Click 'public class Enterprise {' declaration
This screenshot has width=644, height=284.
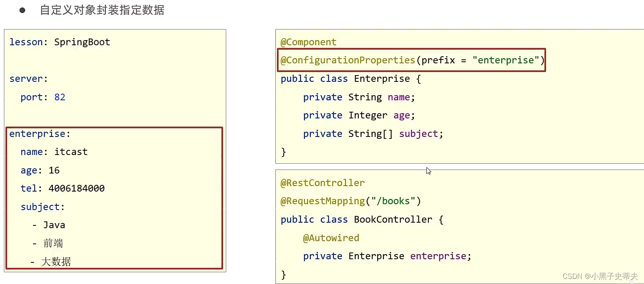coord(351,79)
